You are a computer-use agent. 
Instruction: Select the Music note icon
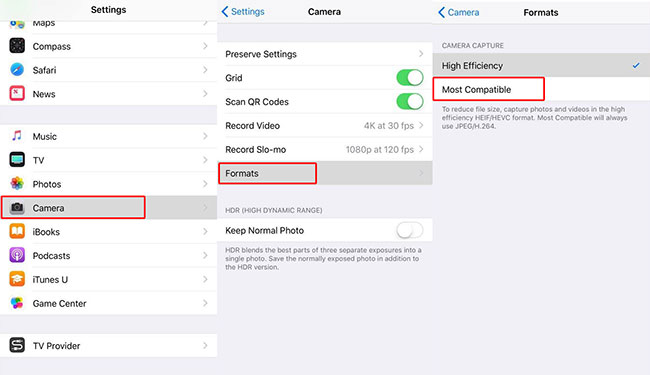click(x=17, y=136)
